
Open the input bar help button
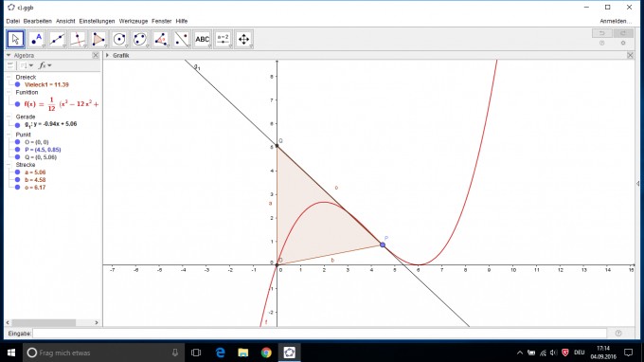click(x=618, y=334)
